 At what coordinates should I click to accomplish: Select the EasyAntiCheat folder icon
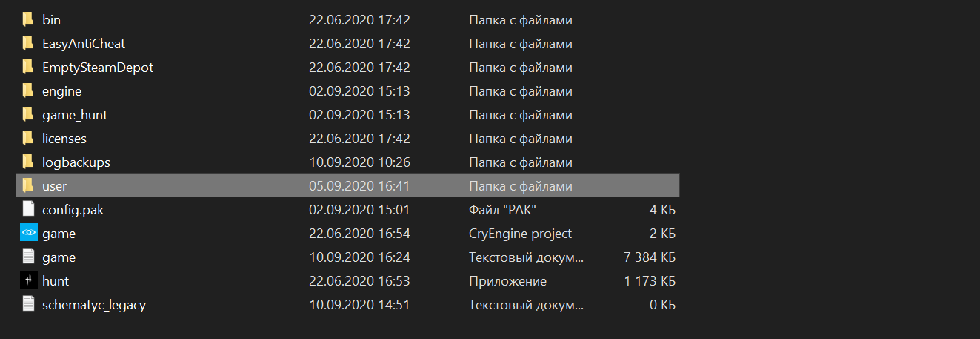pos(28,44)
